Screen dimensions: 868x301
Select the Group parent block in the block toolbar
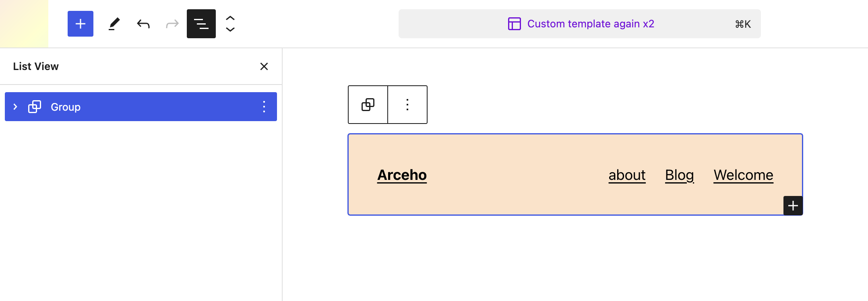368,105
